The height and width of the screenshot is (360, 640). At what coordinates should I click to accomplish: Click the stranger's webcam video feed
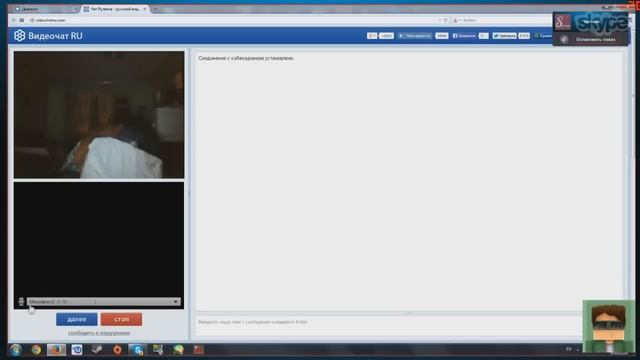[99, 114]
